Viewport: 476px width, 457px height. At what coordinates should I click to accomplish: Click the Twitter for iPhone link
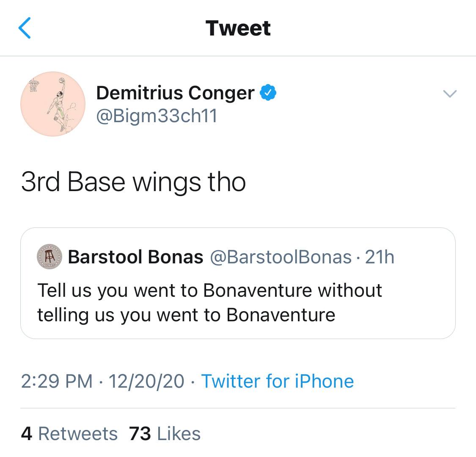277,381
